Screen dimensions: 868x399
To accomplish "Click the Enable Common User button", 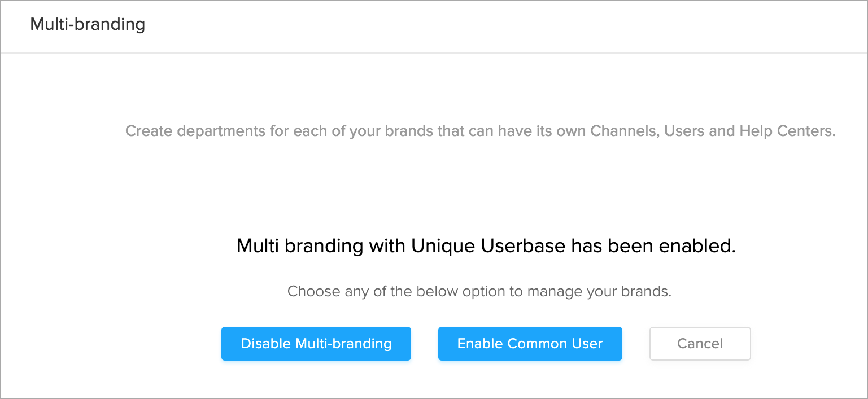I will 530,344.
